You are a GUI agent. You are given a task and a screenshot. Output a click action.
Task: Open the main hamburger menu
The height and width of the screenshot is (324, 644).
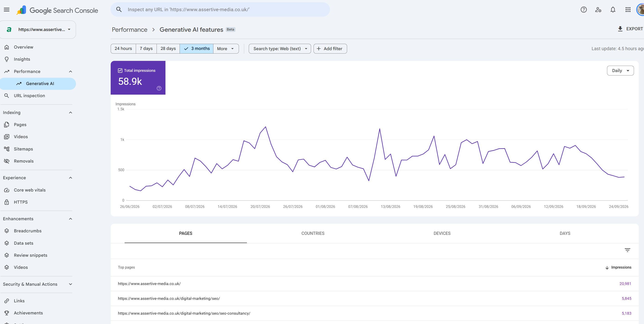click(x=7, y=10)
